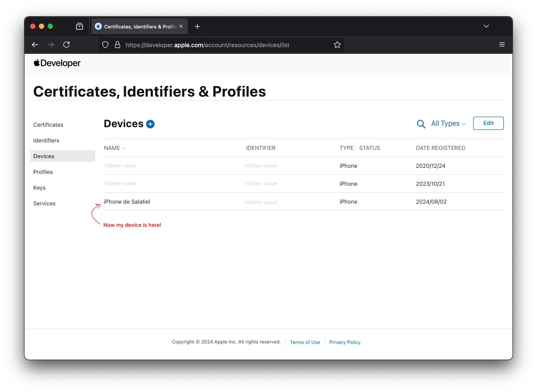Open the list all tabs chevron
This screenshot has height=392, width=537.
[486, 26]
